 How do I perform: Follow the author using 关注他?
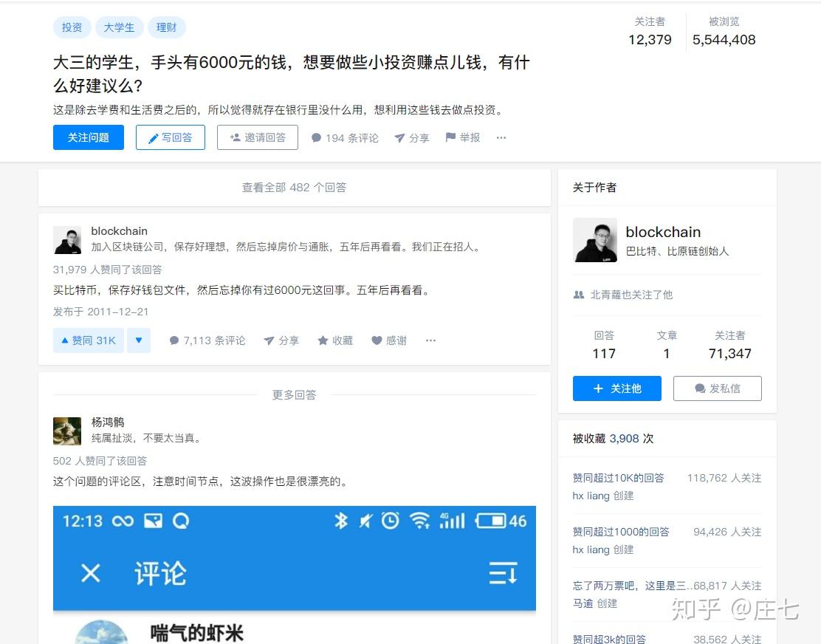coord(616,388)
